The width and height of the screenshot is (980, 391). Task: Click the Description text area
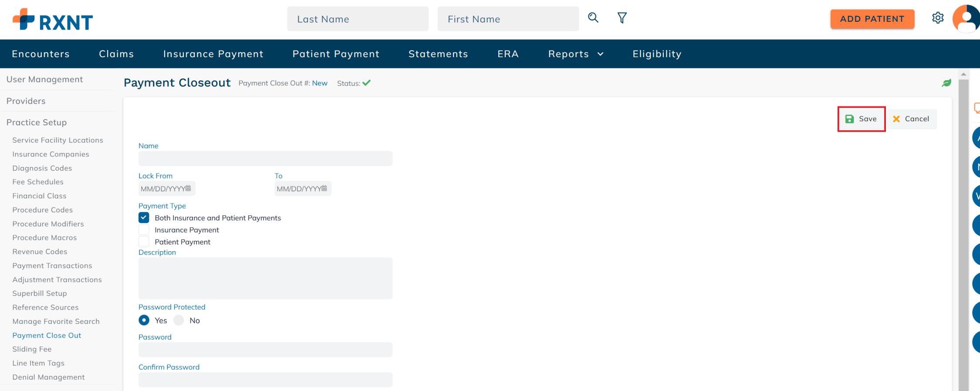pyautogui.click(x=265, y=278)
